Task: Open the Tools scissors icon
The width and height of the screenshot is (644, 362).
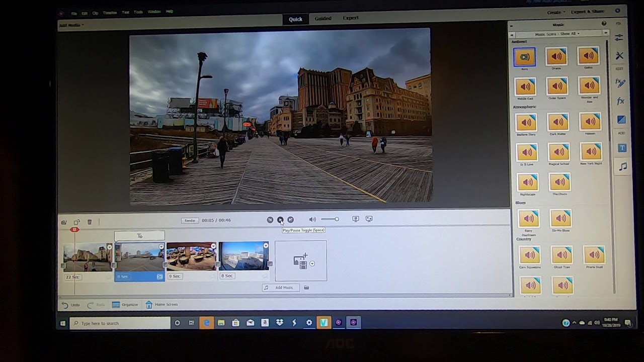Action: tap(619, 56)
